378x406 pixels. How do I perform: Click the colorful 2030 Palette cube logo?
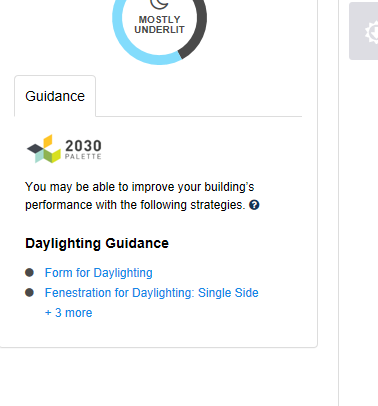(44, 149)
